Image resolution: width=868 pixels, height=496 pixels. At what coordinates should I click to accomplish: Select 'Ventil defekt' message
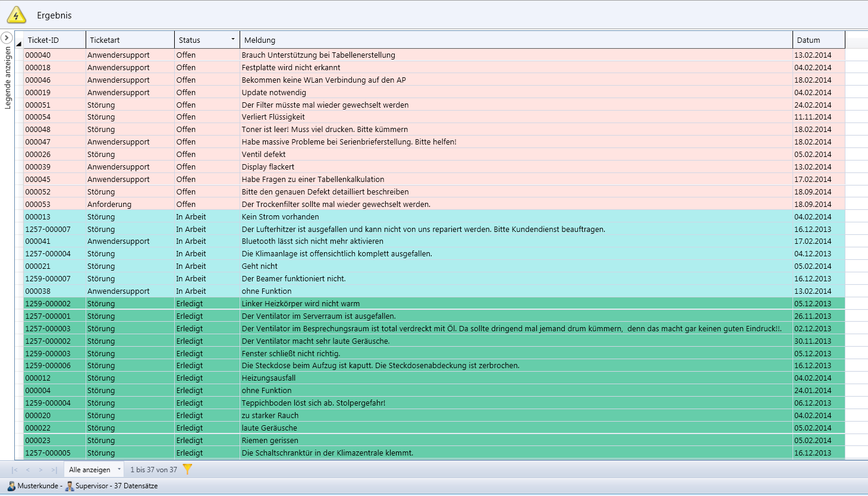pyautogui.click(x=263, y=154)
